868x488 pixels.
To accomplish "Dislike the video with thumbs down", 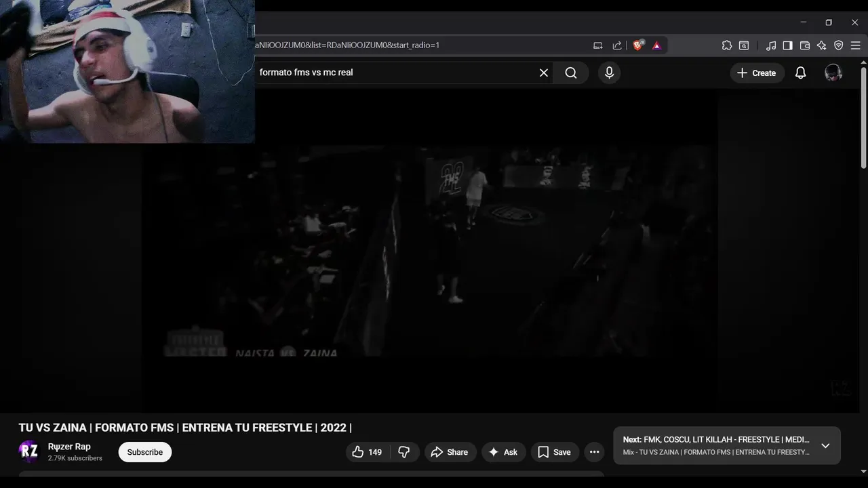I will 404,452.
